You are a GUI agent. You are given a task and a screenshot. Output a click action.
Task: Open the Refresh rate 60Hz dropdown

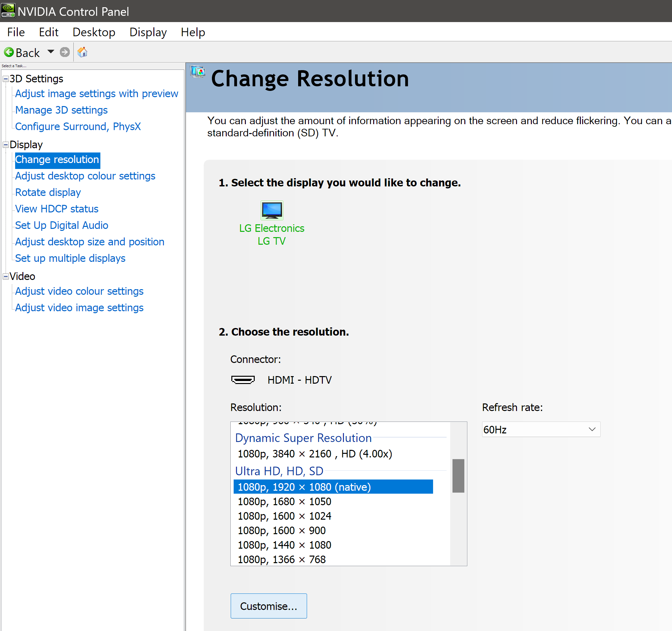click(541, 429)
